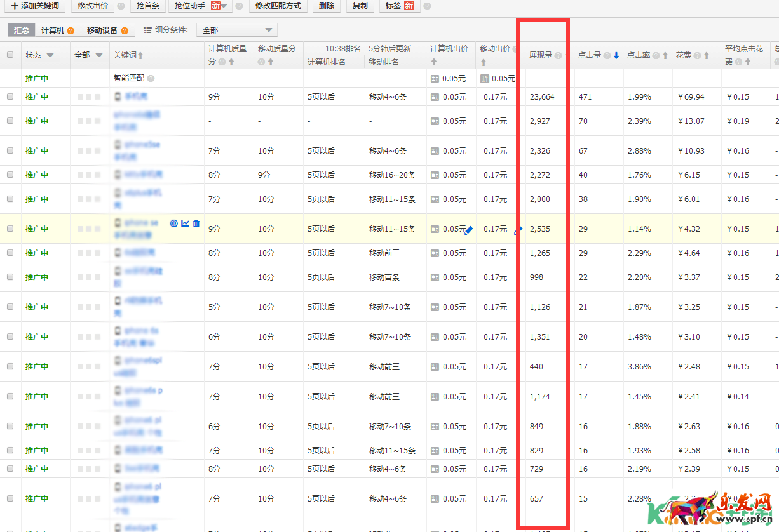Open the 全部 column filter arrow
779x532 pixels.
[99, 55]
